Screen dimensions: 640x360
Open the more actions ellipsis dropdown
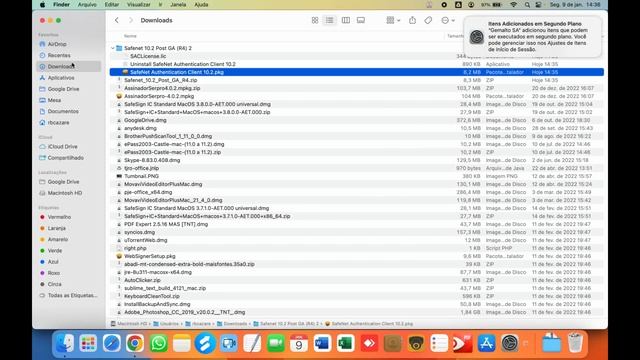(x=448, y=20)
